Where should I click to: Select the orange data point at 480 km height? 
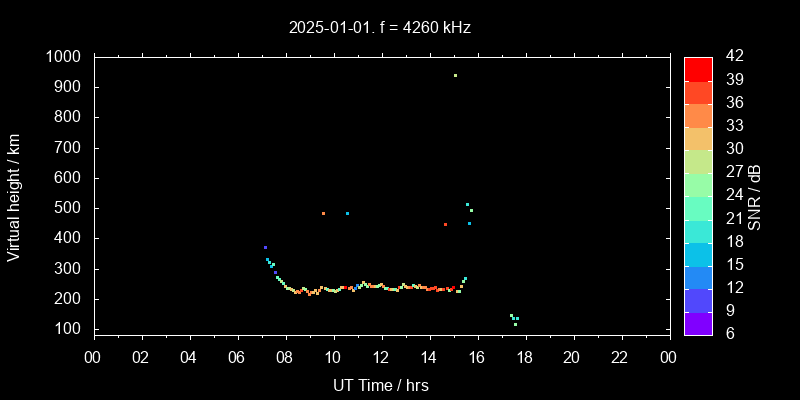tap(323, 213)
